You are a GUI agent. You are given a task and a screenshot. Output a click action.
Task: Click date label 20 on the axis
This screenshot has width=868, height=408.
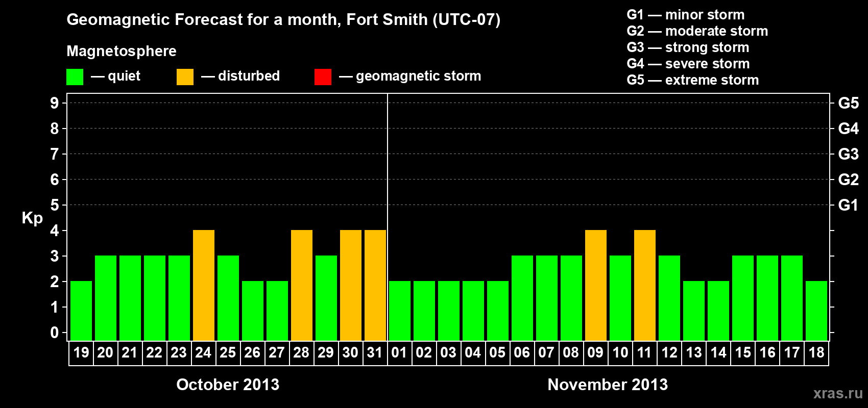click(105, 352)
